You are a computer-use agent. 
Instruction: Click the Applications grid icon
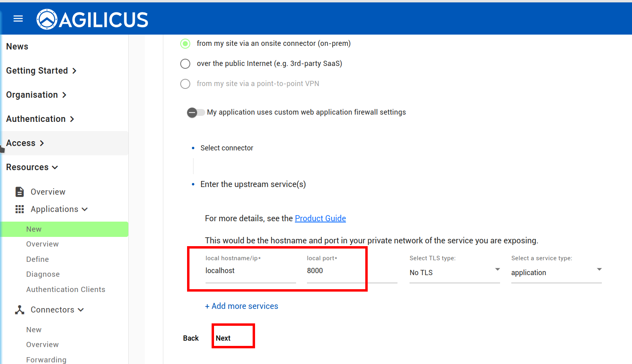(x=19, y=209)
